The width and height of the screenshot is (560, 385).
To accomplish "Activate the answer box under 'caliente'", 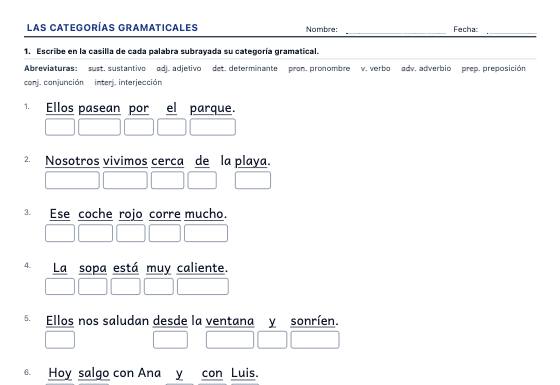I will 203,286.
